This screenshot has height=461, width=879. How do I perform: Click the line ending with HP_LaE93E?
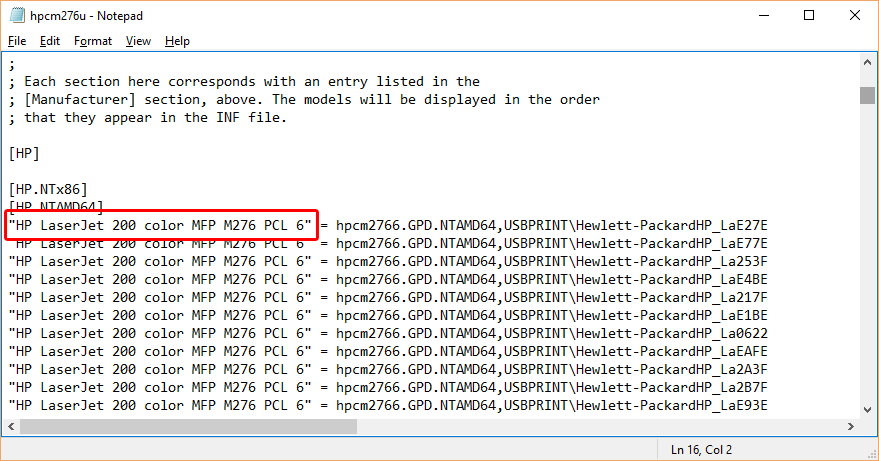coord(388,405)
